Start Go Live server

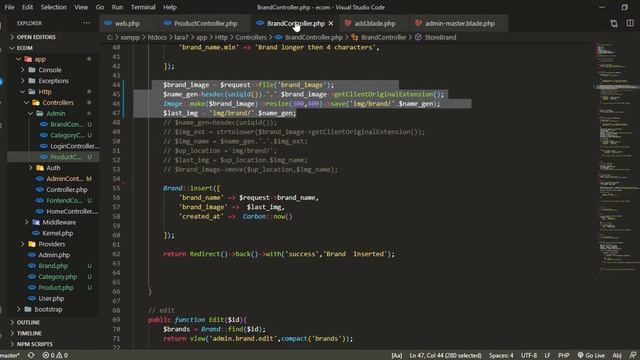pyautogui.click(x=591, y=356)
